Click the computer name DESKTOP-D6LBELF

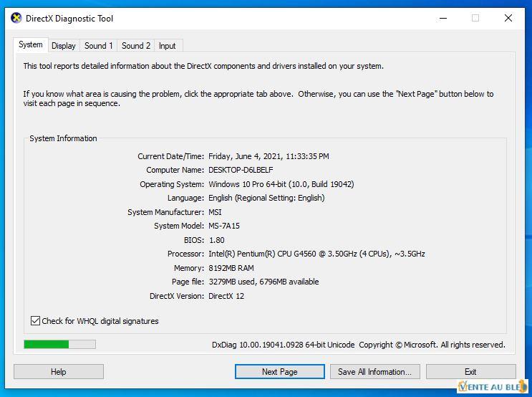point(241,170)
